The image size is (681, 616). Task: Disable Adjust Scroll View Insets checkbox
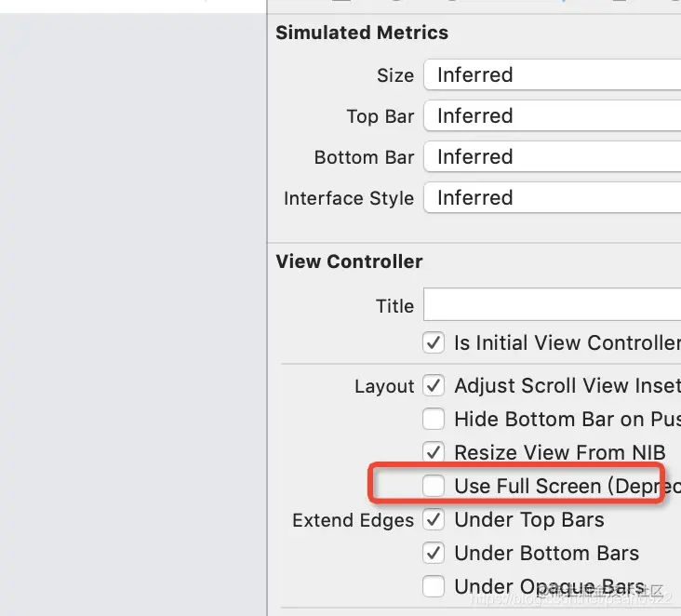click(434, 385)
